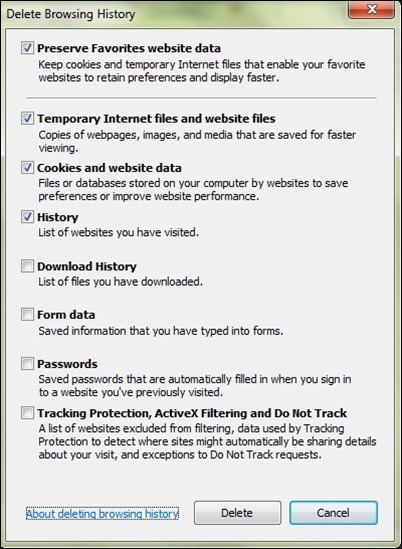Click Cookies and website data heading text

coord(109,168)
